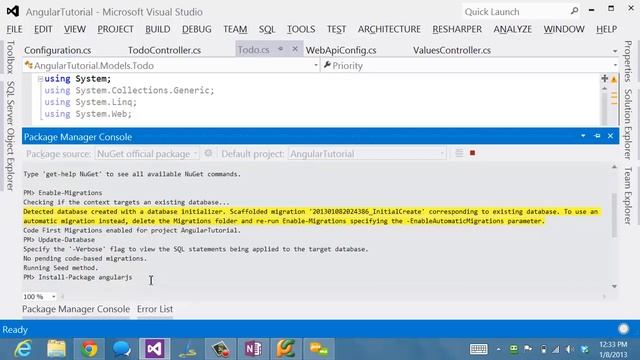This screenshot has width=640, height=360.
Task: Open the RESHARPER menu
Action: click(457, 29)
